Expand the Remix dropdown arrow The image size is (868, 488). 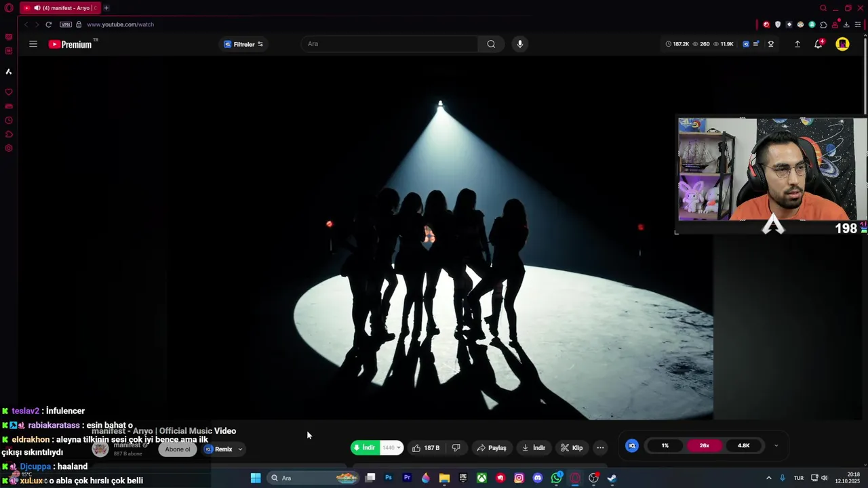pyautogui.click(x=239, y=449)
